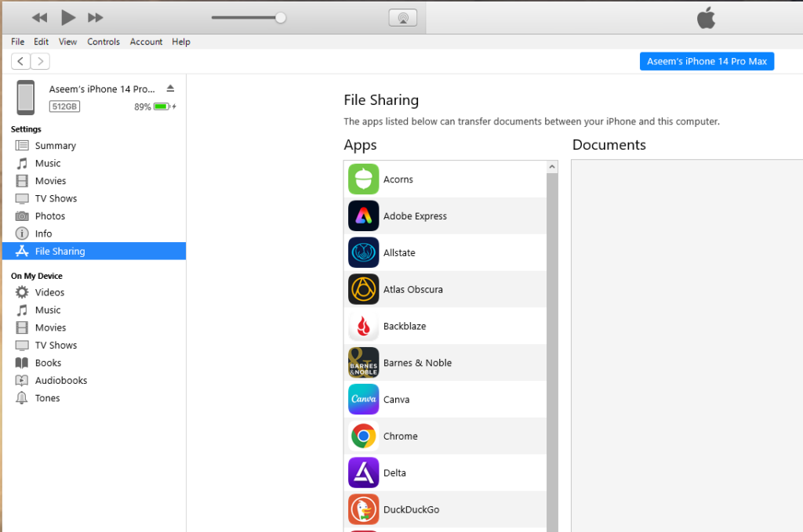Open Music under Settings
The image size is (803, 532).
coord(94,163)
